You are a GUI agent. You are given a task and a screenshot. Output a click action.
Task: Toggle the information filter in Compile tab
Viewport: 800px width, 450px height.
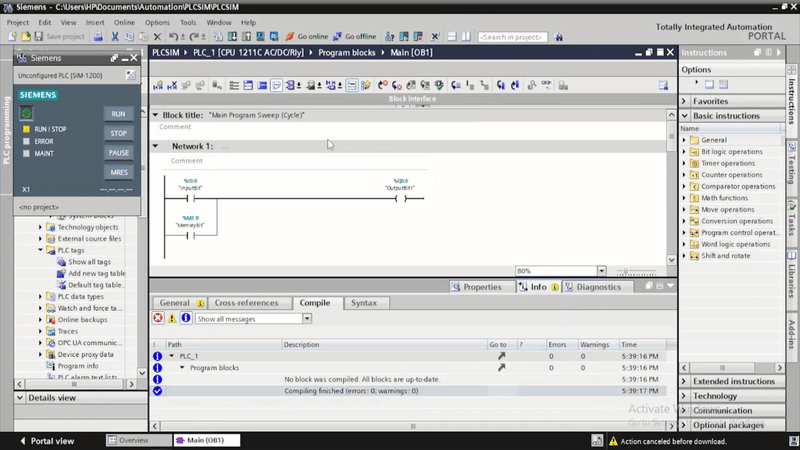[186, 318]
